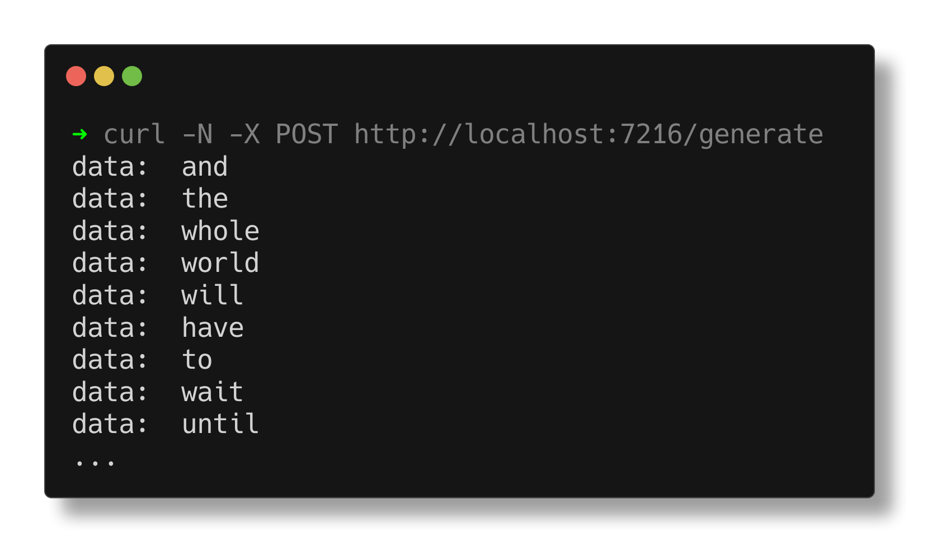
Task: Click the -X flag in the command
Action: pos(244,134)
